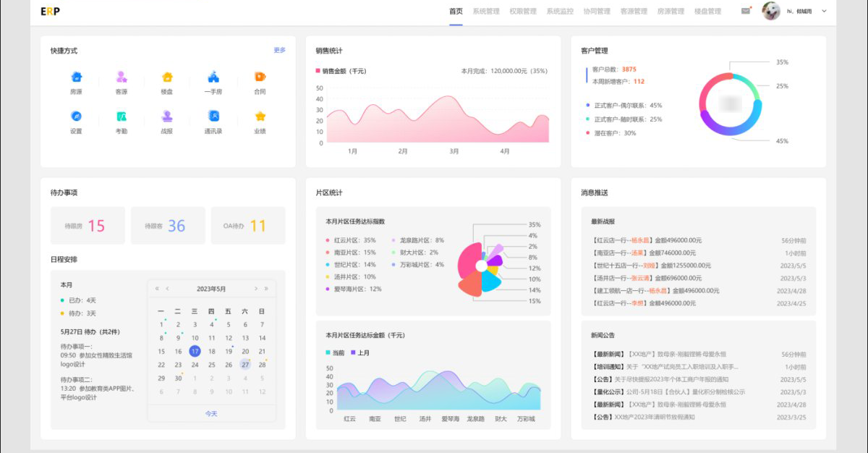Screen dimensions: 868x453
Task: Click the 考勤 shortcut icon
Action: pos(122,116)
